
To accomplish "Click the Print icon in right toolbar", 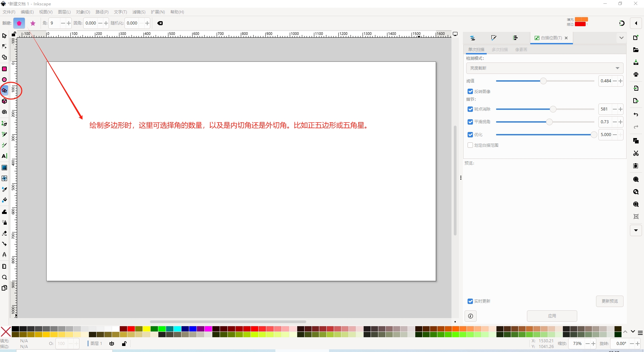I will coord(636,75).
